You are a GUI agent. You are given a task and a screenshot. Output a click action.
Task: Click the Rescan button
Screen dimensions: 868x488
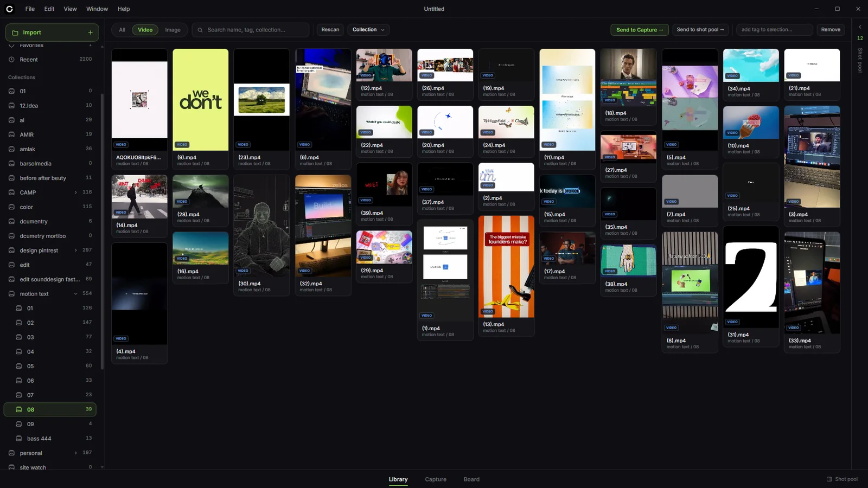[330, 30]
